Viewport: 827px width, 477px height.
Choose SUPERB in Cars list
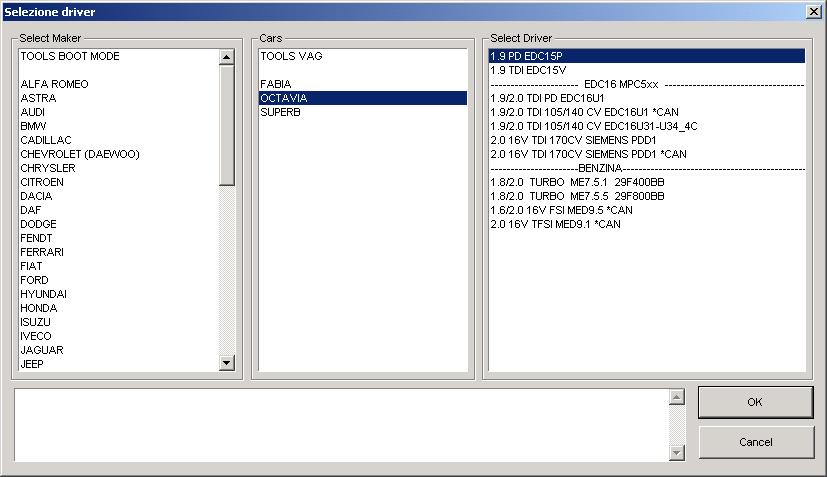363,112
